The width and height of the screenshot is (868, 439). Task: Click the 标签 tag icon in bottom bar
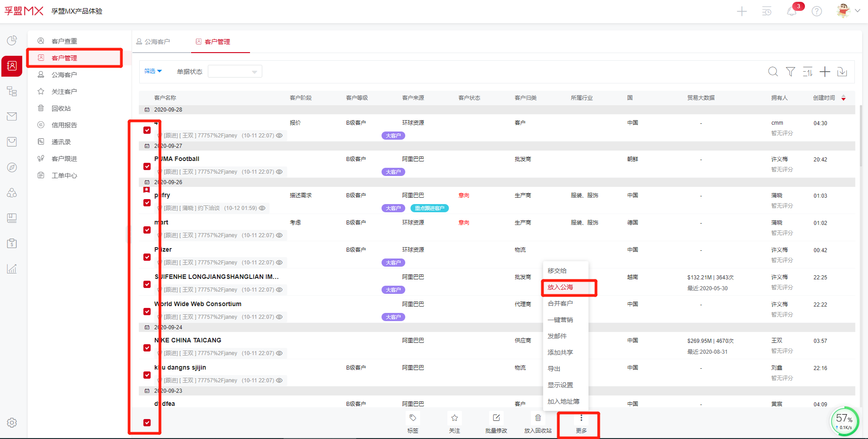[412, 418]
